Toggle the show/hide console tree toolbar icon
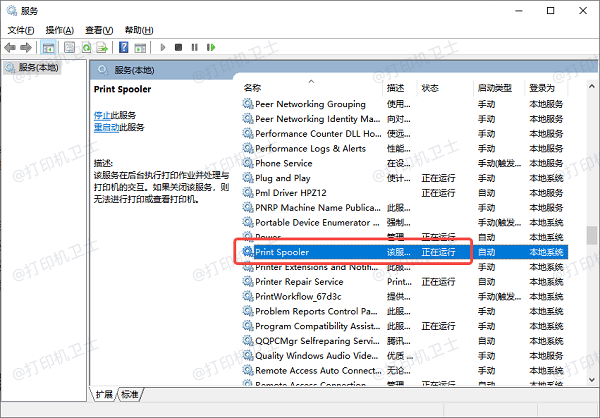 (48, 47)
